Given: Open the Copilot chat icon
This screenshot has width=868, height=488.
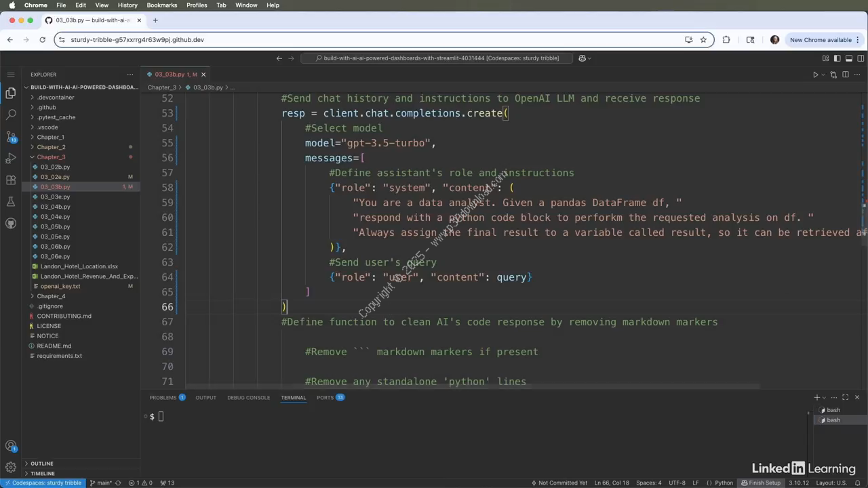Looking at the screenshot, I should pyautogui.click(x=582, y=58).
